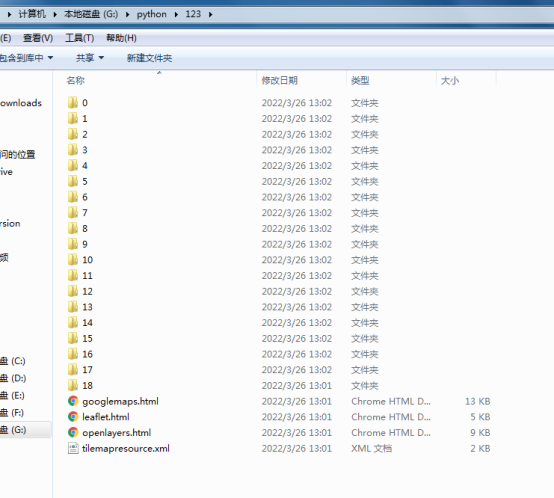Expand arrow after 本地磁盘 (G:) breadcrumb
Viewport: 554px width, 498px height.
(x=128, y=14)
